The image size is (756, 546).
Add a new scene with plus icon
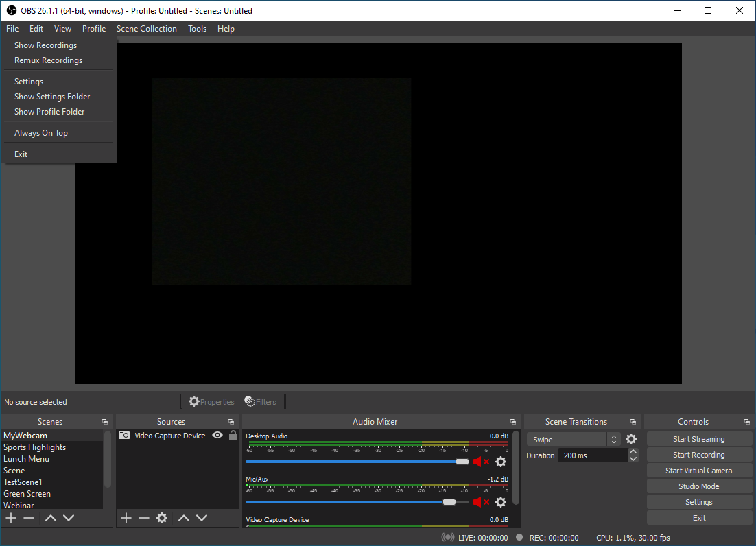pos(11,518)
